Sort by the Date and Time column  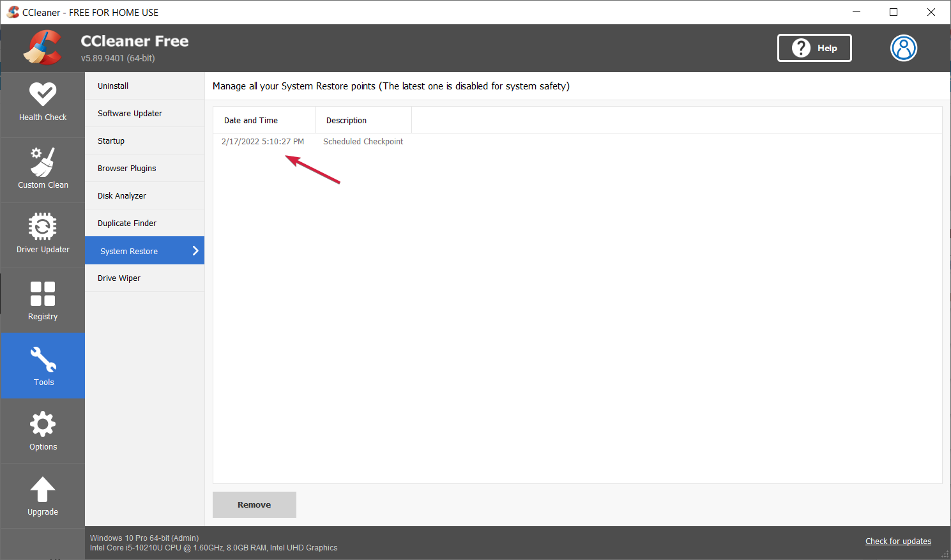[x=264, y=120]
